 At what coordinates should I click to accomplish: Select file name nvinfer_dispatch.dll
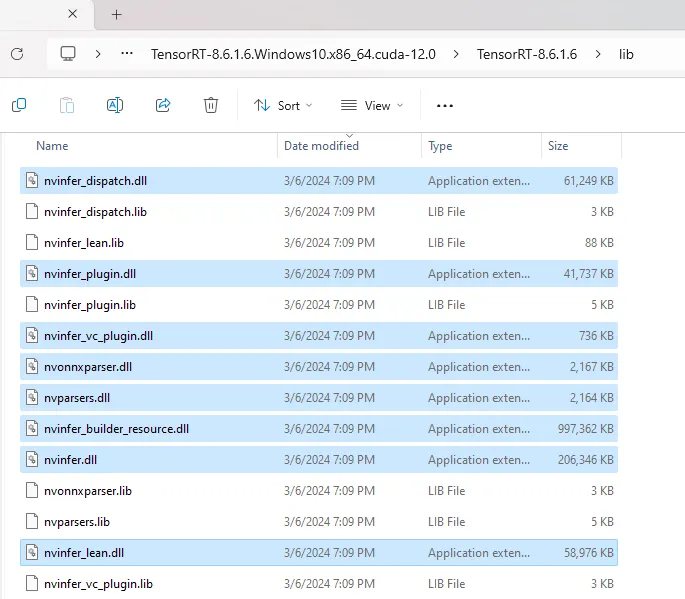95,181
